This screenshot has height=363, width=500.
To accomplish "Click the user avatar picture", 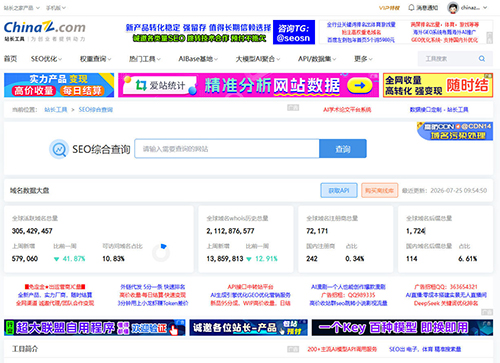I will [x=453, y=8].
